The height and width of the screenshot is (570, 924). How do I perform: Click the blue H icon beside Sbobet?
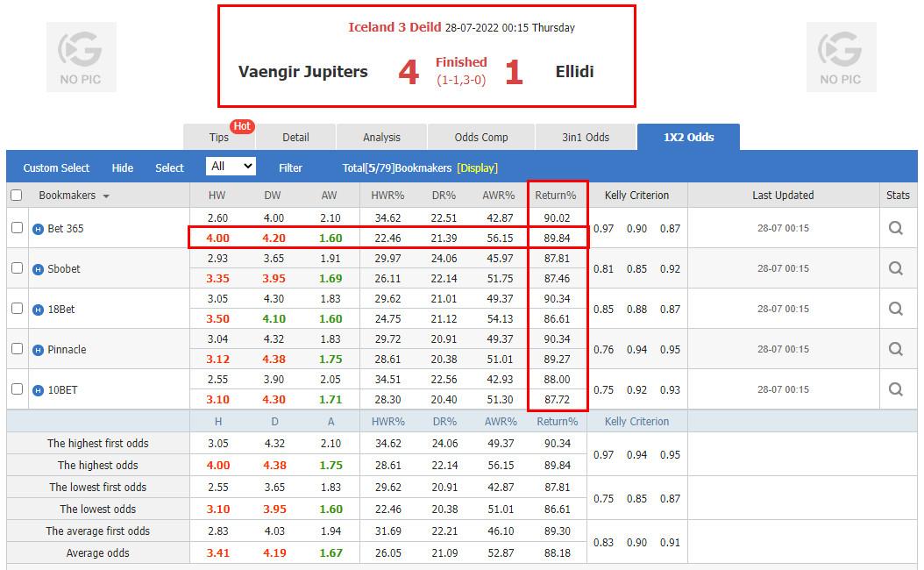pos(38,269)
